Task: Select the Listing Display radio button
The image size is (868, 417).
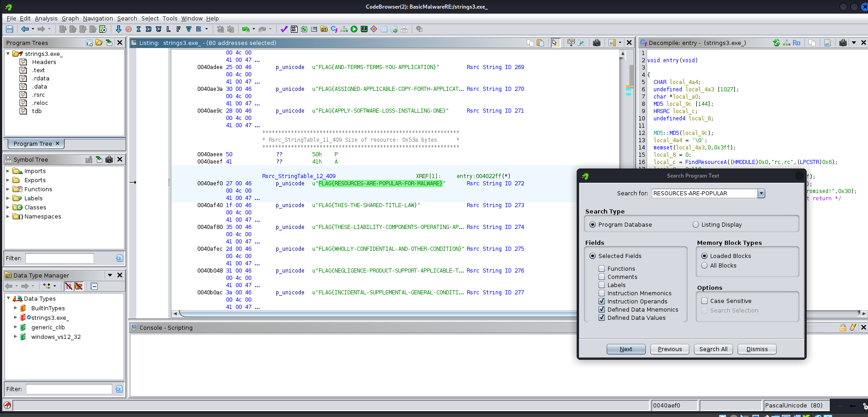Action: (696, 224)
